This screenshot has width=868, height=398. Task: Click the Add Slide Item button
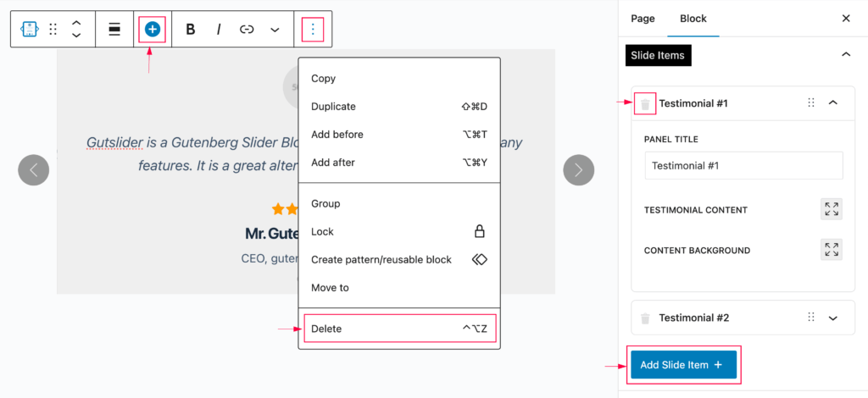tap(683, 365)
